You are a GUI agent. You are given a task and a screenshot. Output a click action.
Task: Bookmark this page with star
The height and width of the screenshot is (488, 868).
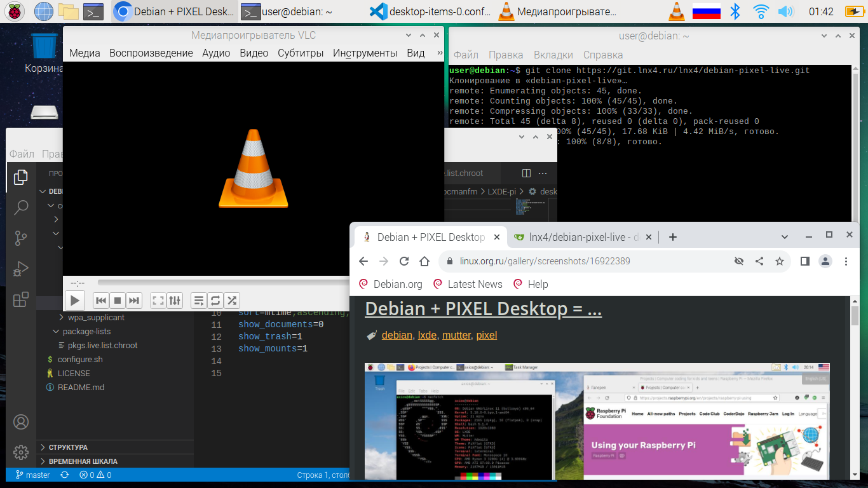click(779, 261)
